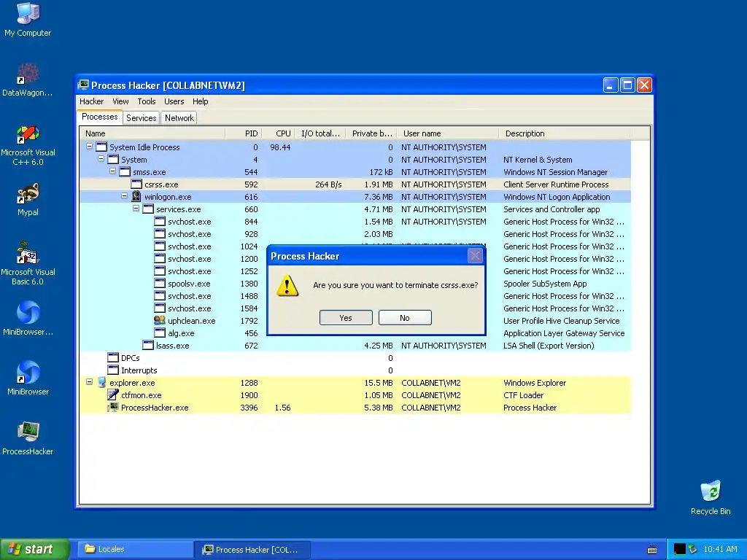Click the winlogon.exe process icon

pyautogui.click(x=136, y=196)
